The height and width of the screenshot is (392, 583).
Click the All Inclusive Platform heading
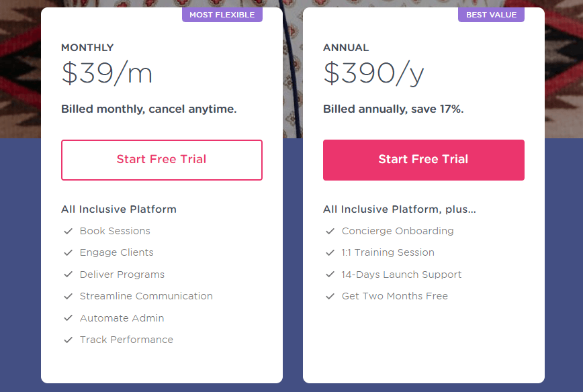tap(119, 209)
